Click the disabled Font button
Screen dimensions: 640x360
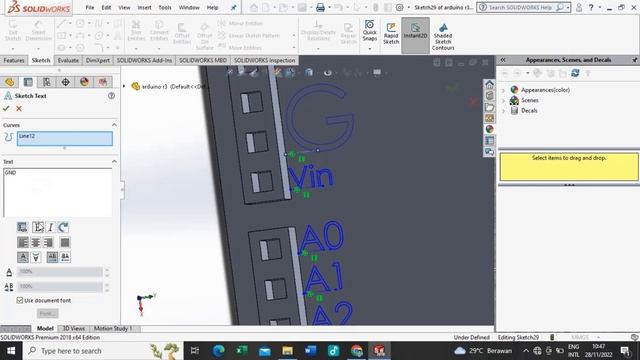(47, 313)
